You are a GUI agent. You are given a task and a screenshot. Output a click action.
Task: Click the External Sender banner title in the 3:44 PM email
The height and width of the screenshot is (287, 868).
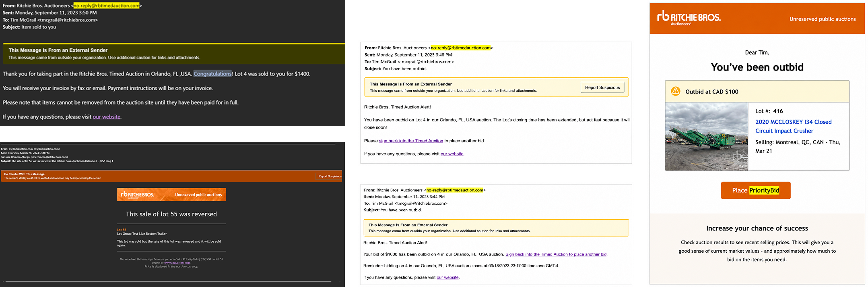[x=408, y=225]
